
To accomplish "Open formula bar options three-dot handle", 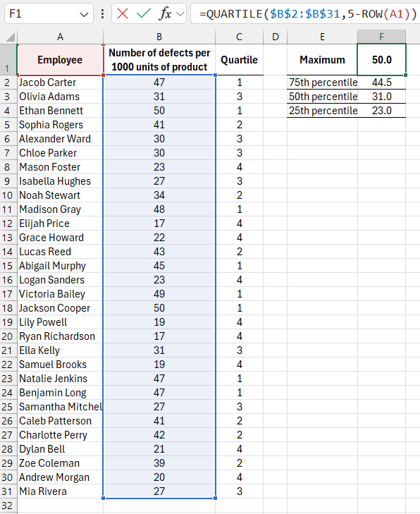I will [x=103, y=14].
